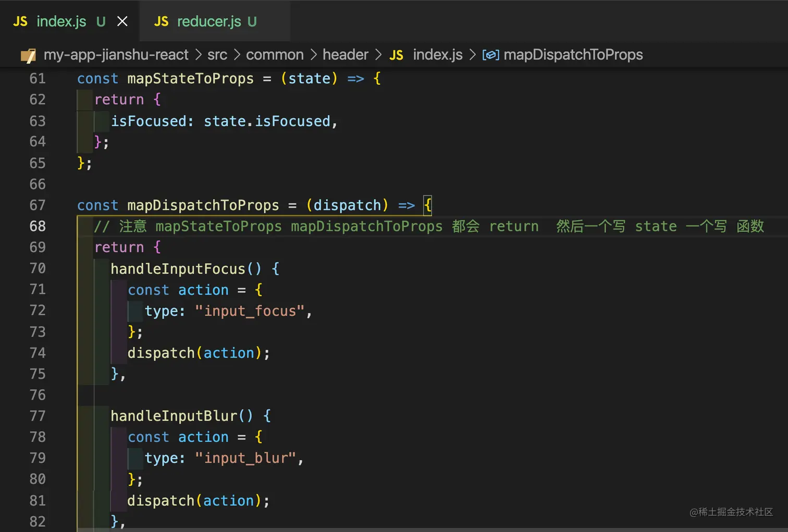
Task: Click the project folder icon in the breadcrumb
Action: click(x=28, y=55)
